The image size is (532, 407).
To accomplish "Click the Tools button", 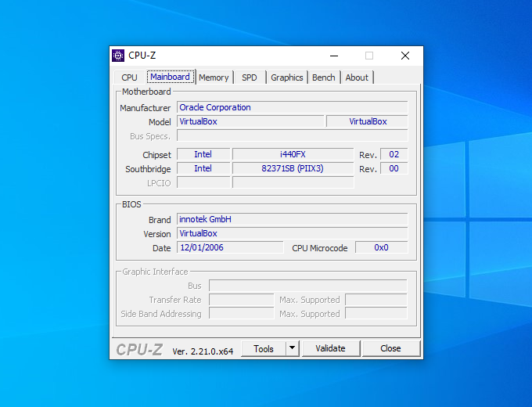I will click(264, 348).
